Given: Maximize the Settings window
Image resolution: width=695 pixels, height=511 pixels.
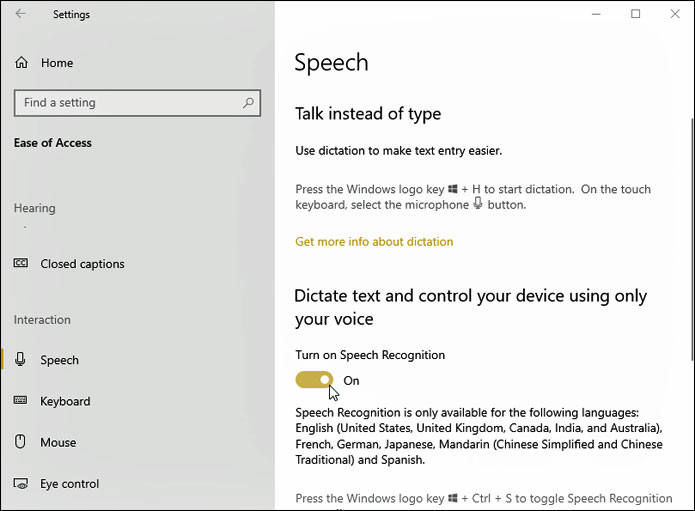Looking at the screenshot, I should (x=635, y=14).
